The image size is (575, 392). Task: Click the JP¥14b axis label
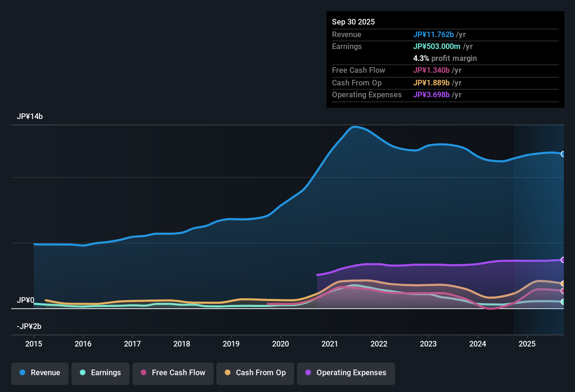(30, 117)
